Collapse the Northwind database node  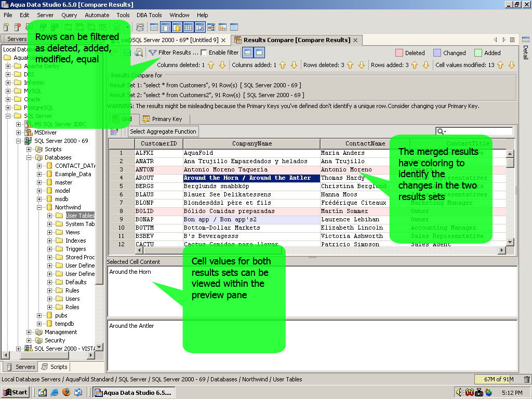point(39,207)
